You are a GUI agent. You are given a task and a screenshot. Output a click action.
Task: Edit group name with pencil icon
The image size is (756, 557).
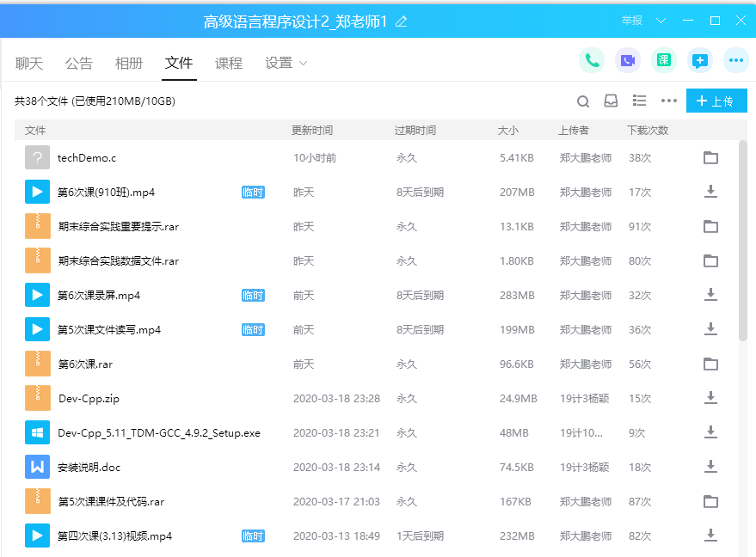pyautogui.click(x=401, y=21)
